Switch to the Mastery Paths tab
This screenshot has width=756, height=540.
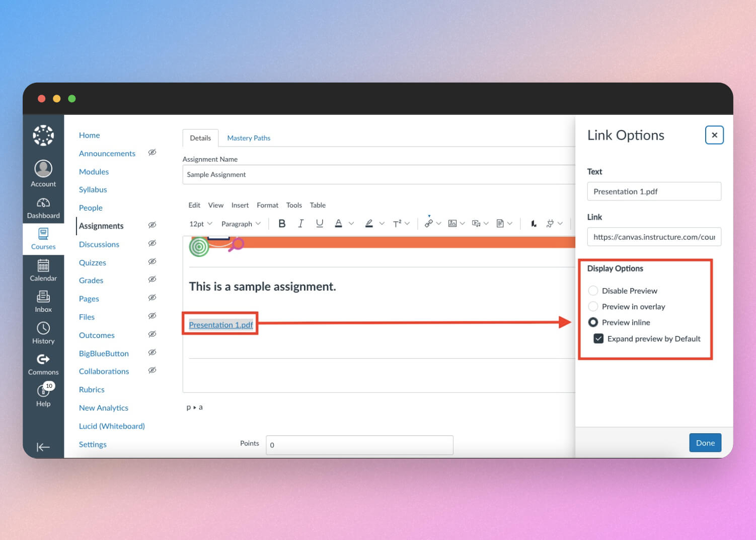(249, 138)
